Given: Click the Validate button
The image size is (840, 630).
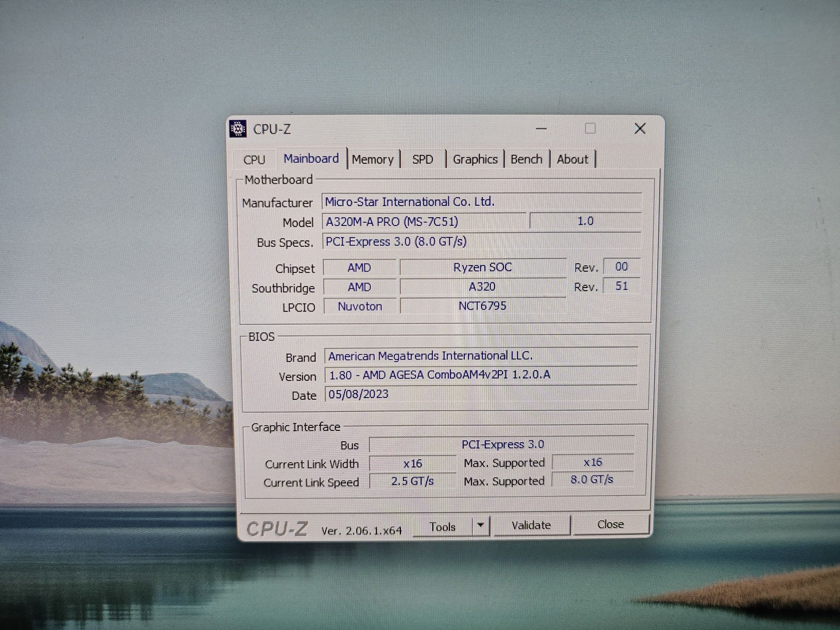Looking at the screenshot, I should [531, 525].
